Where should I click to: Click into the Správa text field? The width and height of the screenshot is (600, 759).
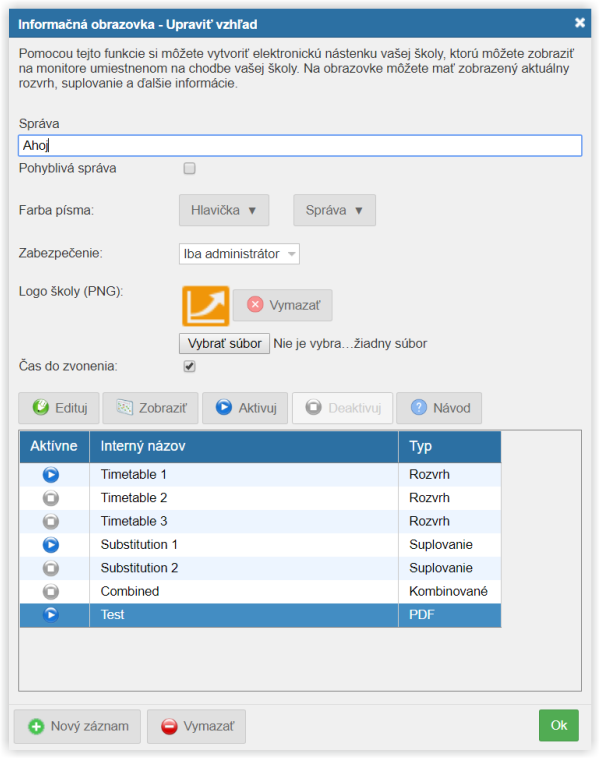pos(300,146)
